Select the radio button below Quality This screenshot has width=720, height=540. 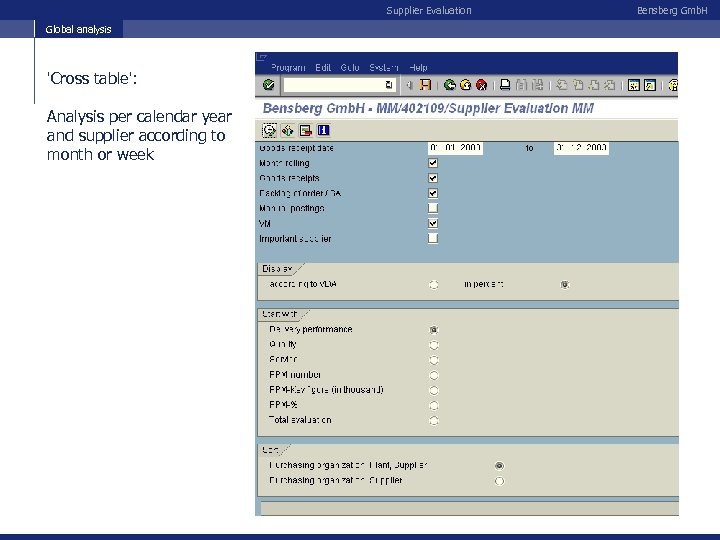(433, 360)
